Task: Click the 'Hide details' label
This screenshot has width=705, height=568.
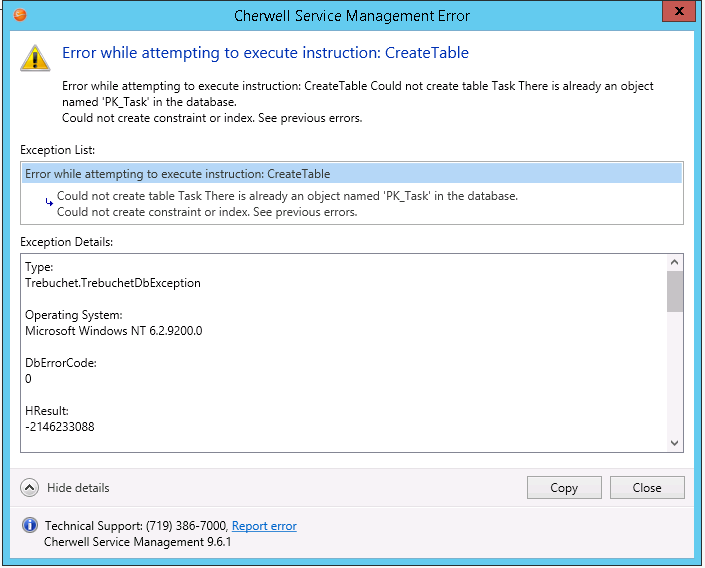Action: [78, 488]
